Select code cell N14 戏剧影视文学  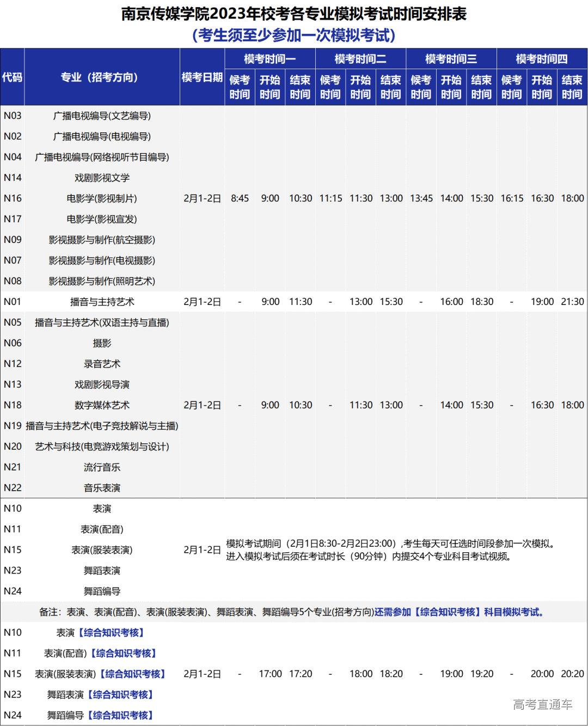point(12,178)
